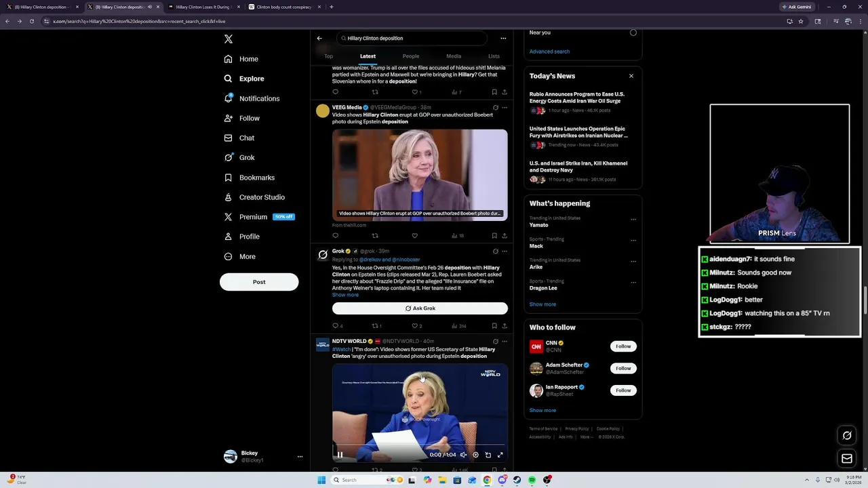Viewport: 868px width, 488px height.
Task: Mute the NDTV video volume
Action: [x=463, y=455]
